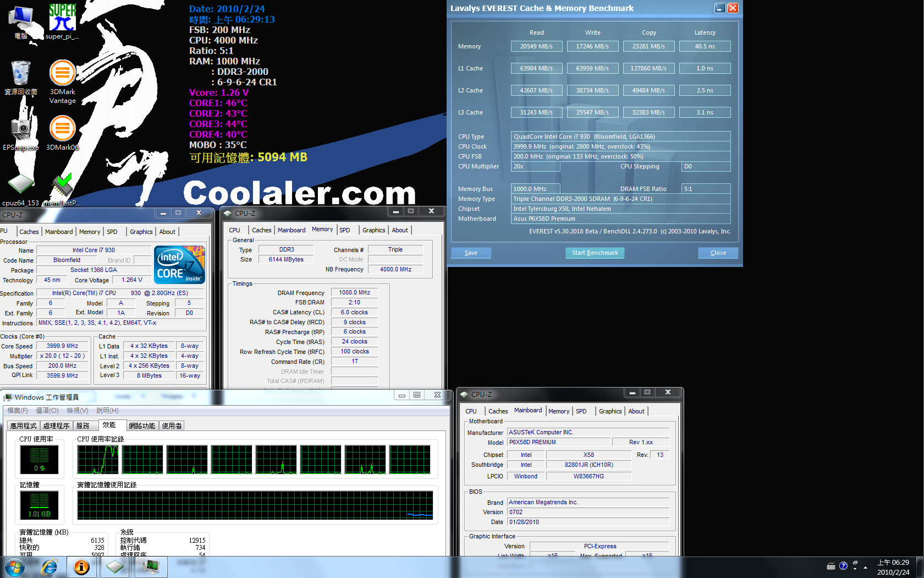Open the super_pi desktop shortcut

(62, 22)
